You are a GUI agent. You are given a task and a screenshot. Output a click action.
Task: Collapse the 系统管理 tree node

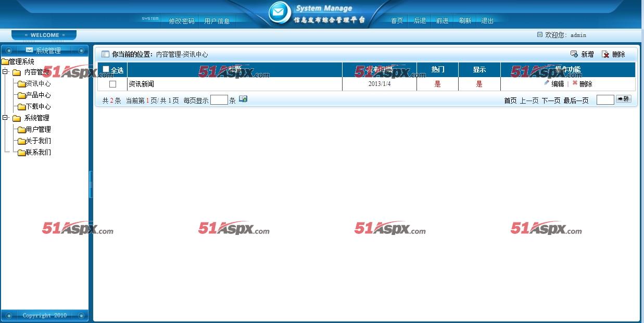pos(5,118)
